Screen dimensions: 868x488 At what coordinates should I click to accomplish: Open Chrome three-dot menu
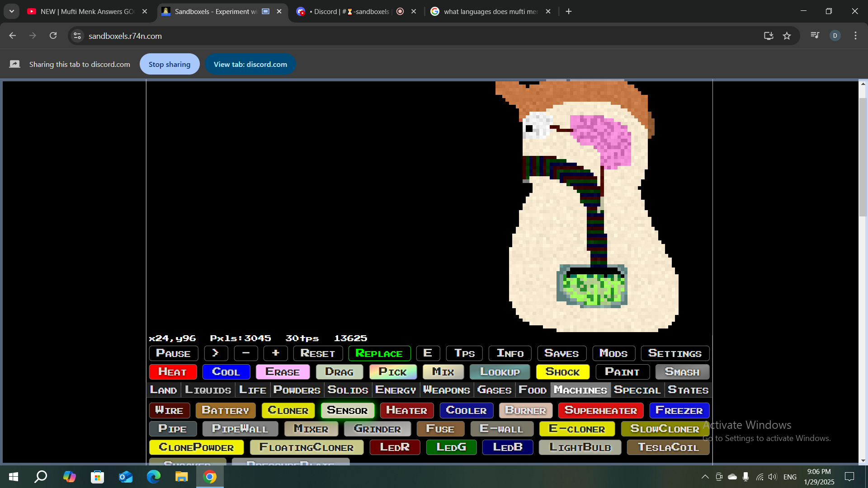point(855,36)
